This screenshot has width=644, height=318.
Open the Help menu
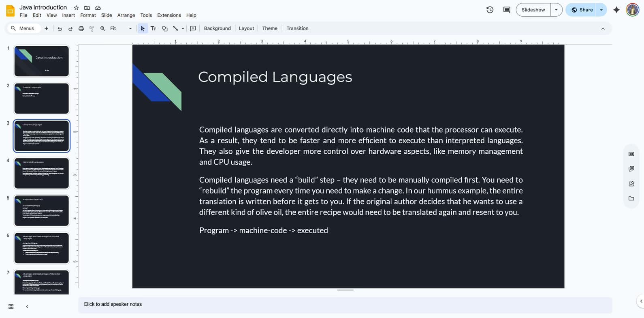[191, 15]
